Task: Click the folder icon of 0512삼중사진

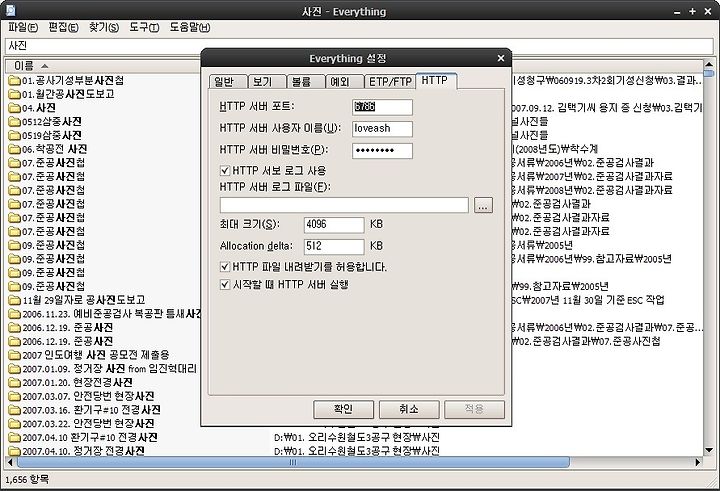Action: click(x=14, y=122)
